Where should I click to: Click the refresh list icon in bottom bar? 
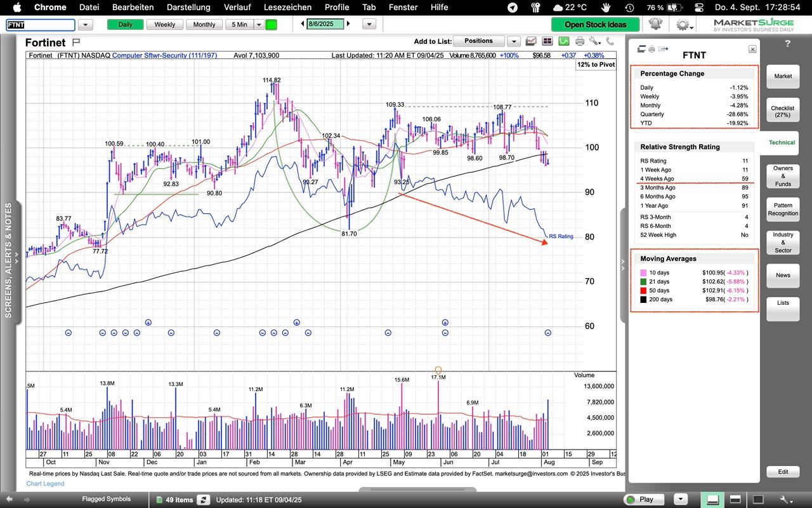(203, 500)
